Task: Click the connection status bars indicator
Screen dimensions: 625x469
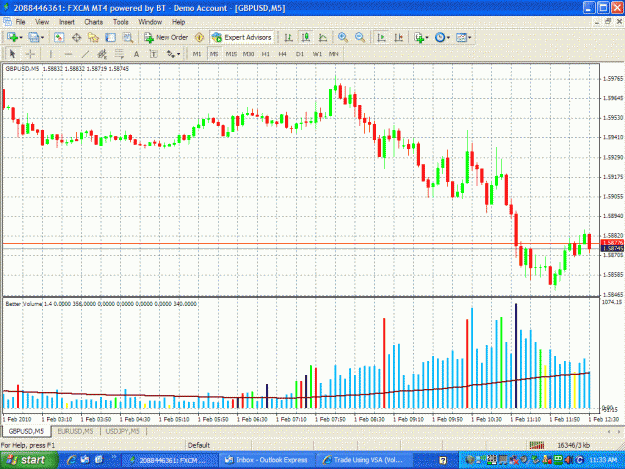Action: (537, 445)
